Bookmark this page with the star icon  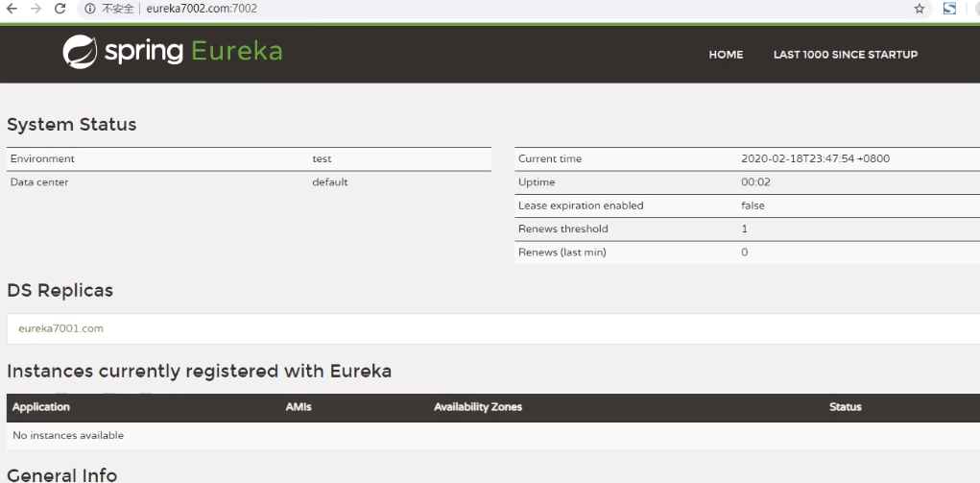tap(919, 9)
